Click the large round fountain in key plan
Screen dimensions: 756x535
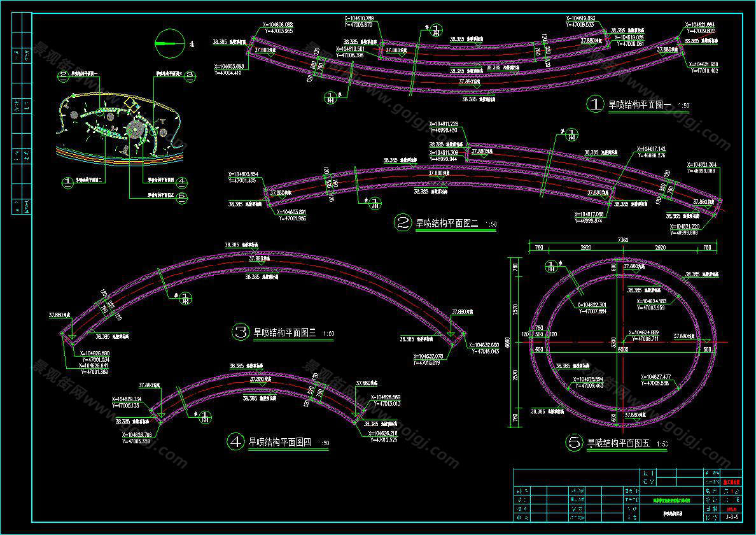tap(135, 129)
